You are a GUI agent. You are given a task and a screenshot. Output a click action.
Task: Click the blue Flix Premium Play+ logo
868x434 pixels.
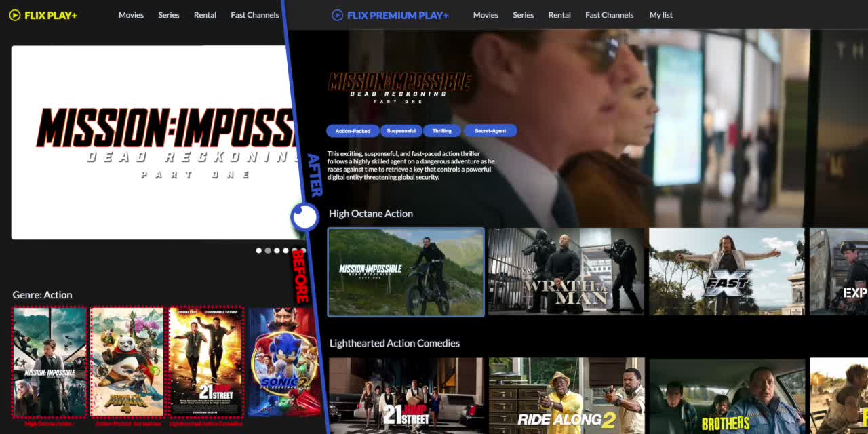click(390, 15)
